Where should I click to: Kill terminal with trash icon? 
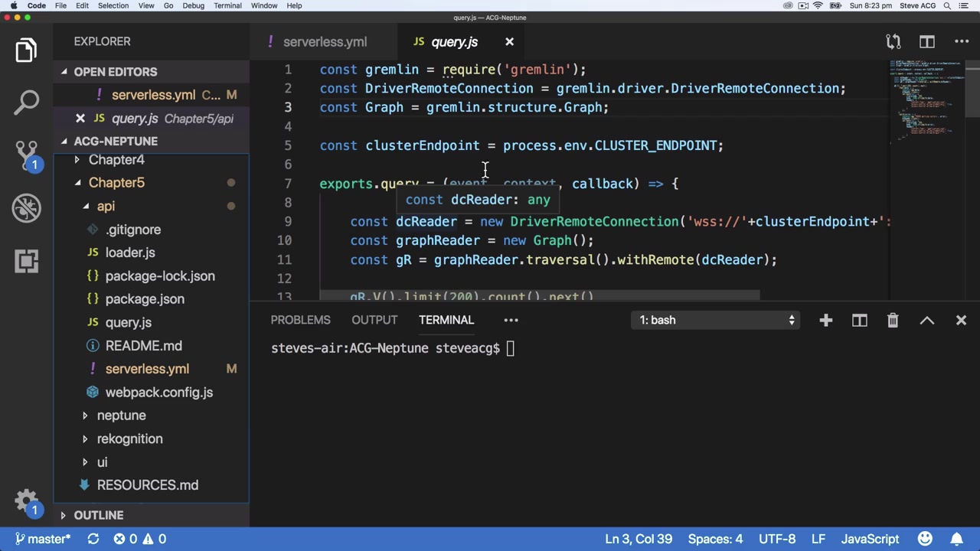point(893,321)
